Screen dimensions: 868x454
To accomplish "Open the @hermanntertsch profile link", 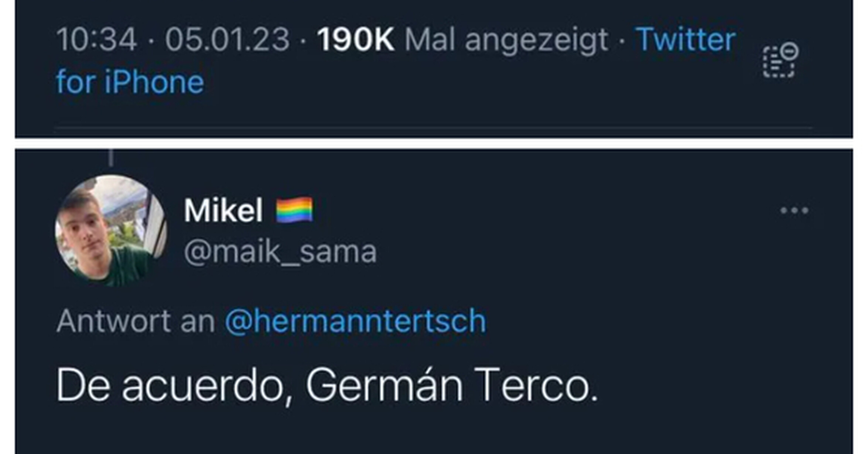I will pyautogui.click(x=355, y=321).
